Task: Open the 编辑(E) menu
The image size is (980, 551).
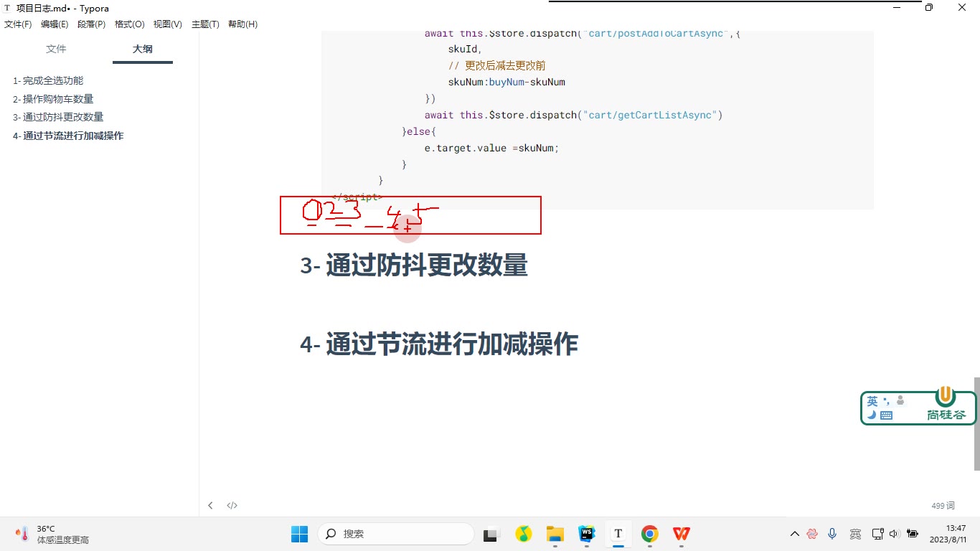Action: click(55, 24)
